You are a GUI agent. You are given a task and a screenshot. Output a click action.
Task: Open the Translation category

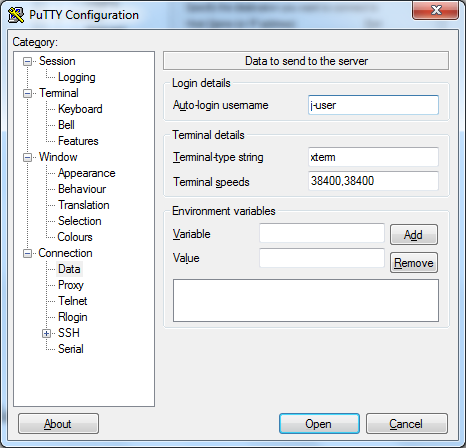click(83, 205)
